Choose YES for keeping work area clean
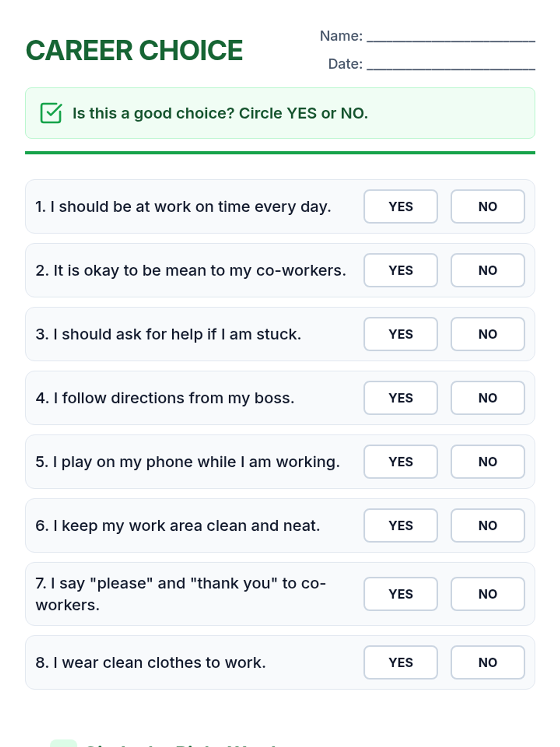The width and height of the screenshot is (560, 747). pyautogui.click(x=400, y=526)
